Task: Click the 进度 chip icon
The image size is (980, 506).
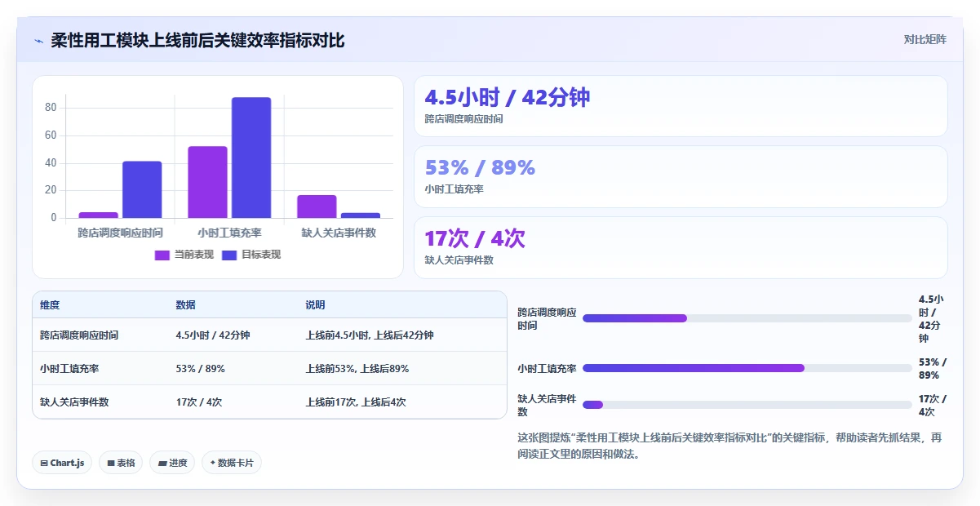Action: (162, 463)
